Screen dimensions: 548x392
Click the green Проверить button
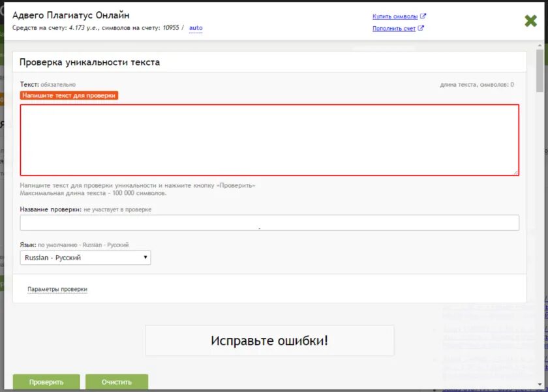click(x=46, y=382)
